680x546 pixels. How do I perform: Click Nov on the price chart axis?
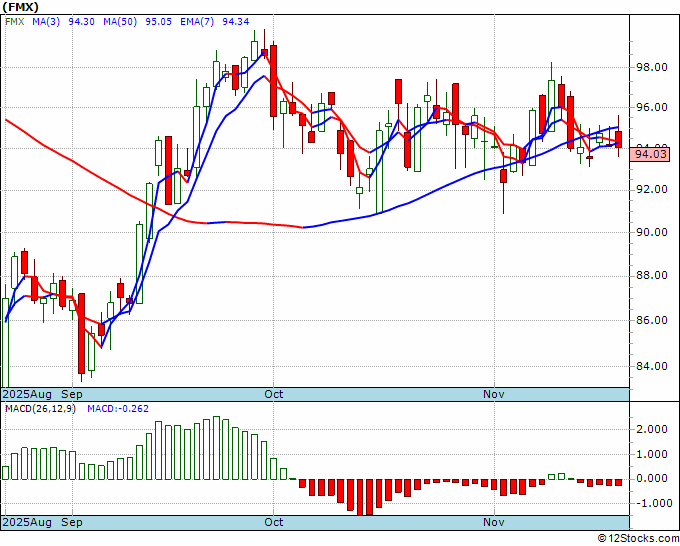(x=494, y=395)
